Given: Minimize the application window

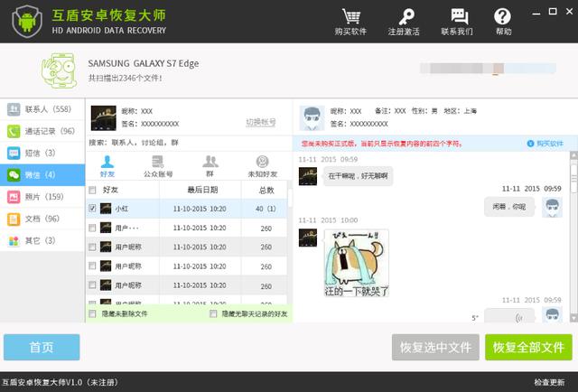Looking at the screenshot, I should coord(536,13).
